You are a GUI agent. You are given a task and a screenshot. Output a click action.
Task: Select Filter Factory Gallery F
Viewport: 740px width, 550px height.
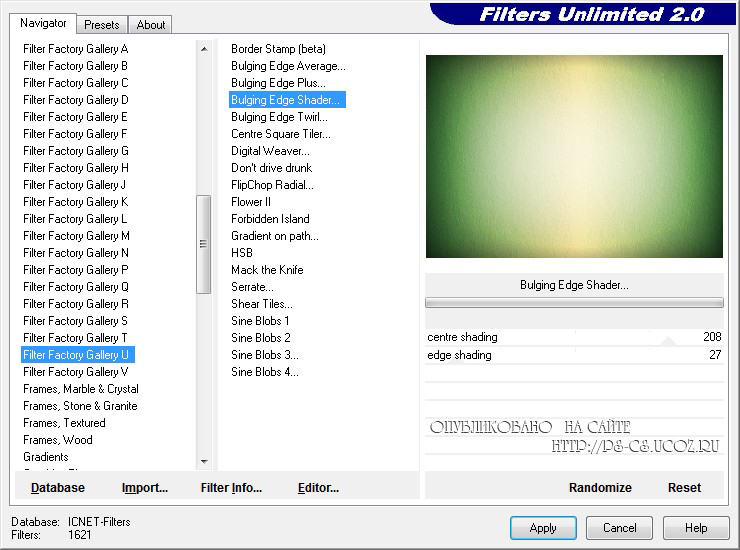76,134
